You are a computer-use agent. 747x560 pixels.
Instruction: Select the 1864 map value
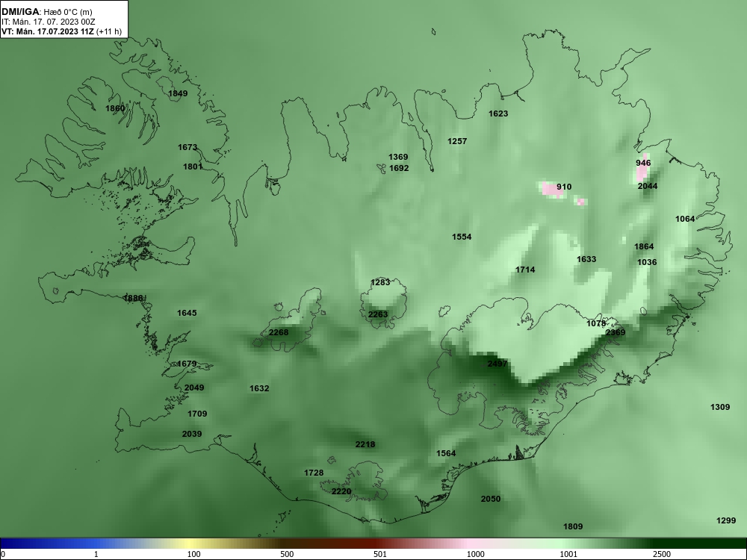[x=644, y=246]
